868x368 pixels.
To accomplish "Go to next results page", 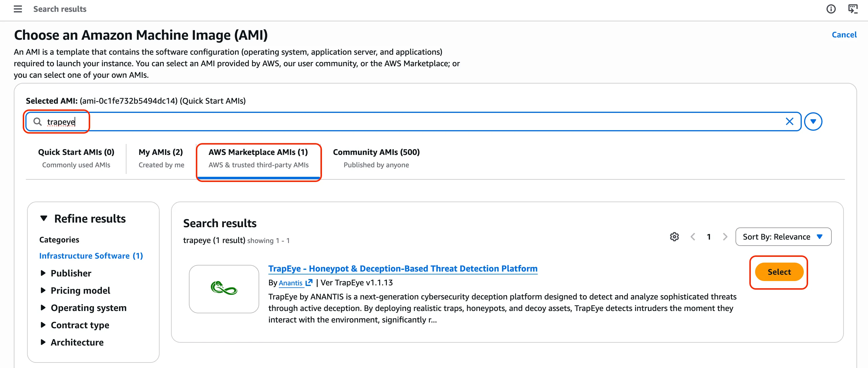I will pyautogui.click(x=725, y=237).
